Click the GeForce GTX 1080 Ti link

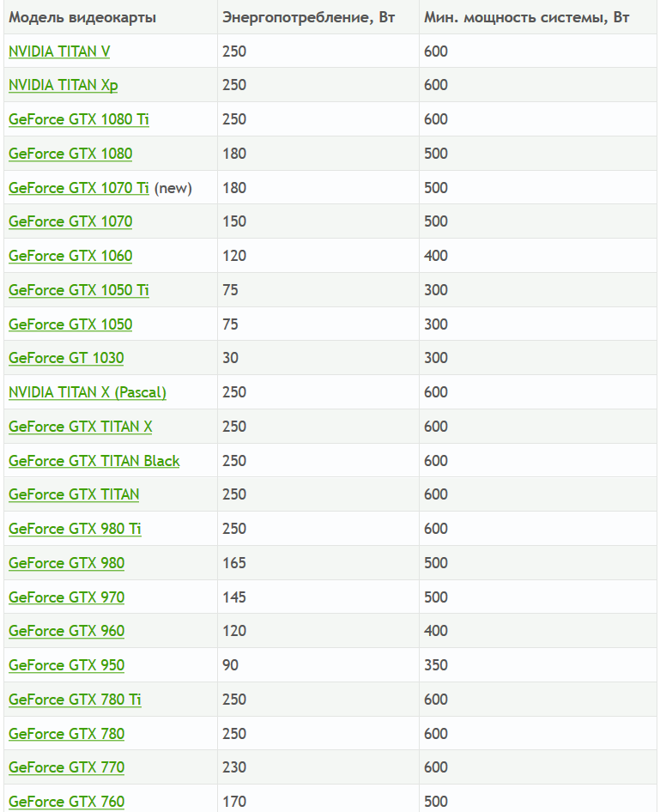pos(79,119)
